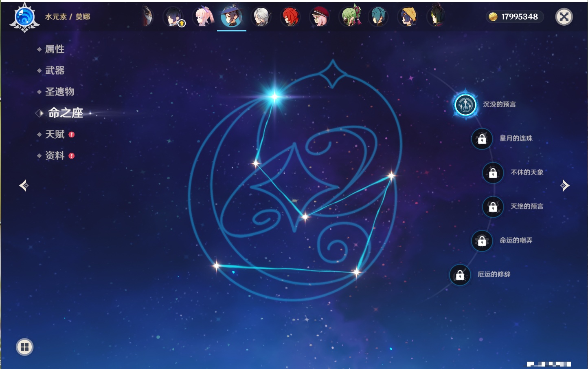588x369 pixels.
Task: Close the character screen with the X button
Action: tap(564, 17)
